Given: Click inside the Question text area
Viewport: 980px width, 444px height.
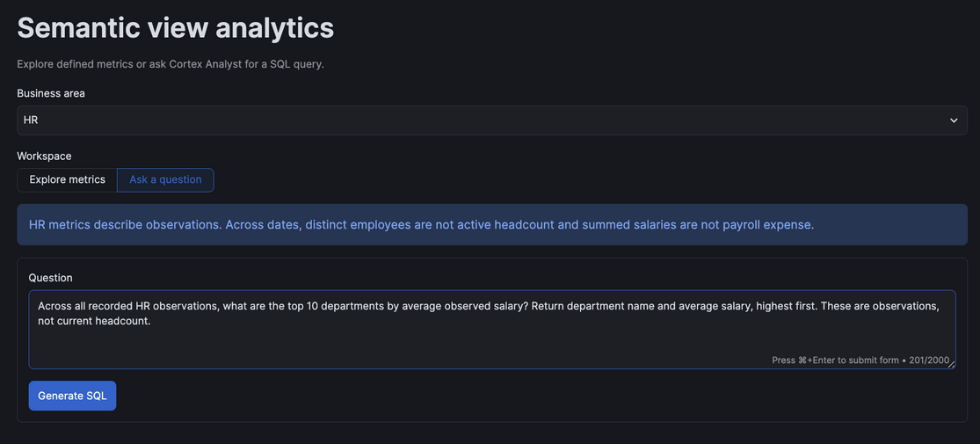Looking at the screenshot, I should tap(492, 330).
